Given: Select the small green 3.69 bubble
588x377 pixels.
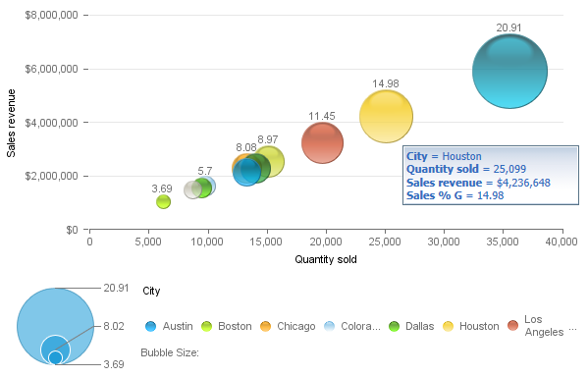Looking at the screenshot, I should coord(164,202).
